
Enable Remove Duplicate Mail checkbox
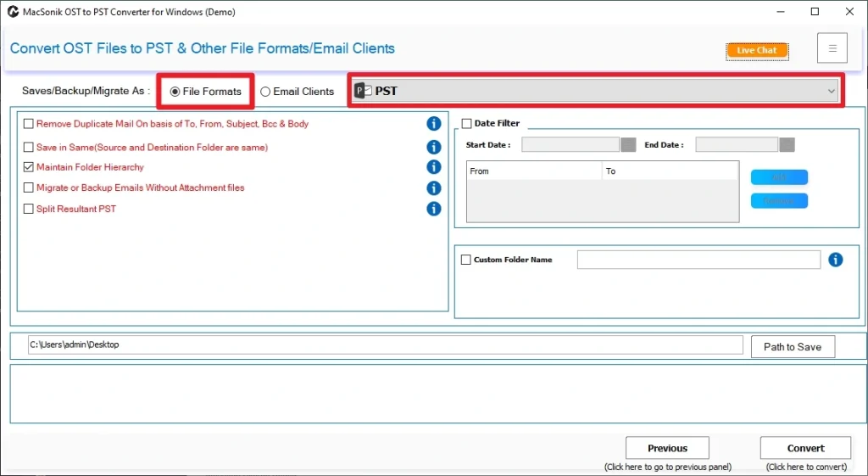[x=29, y=124]
